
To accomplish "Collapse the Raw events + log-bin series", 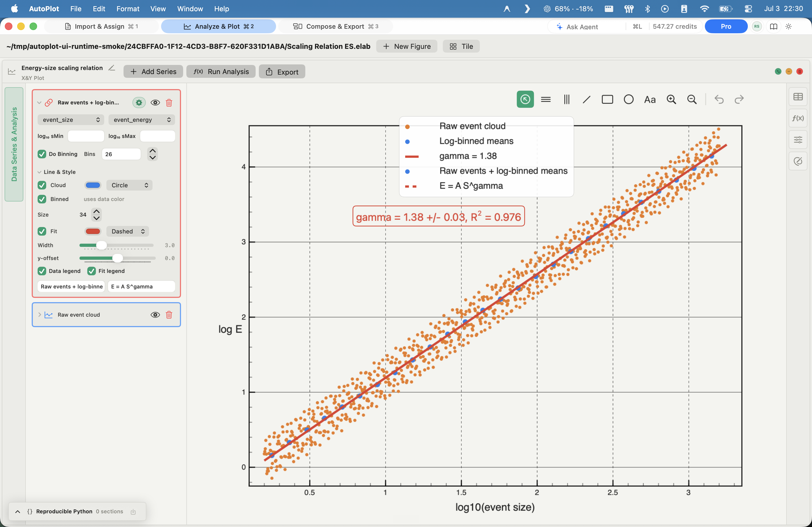I will (39, 102).
